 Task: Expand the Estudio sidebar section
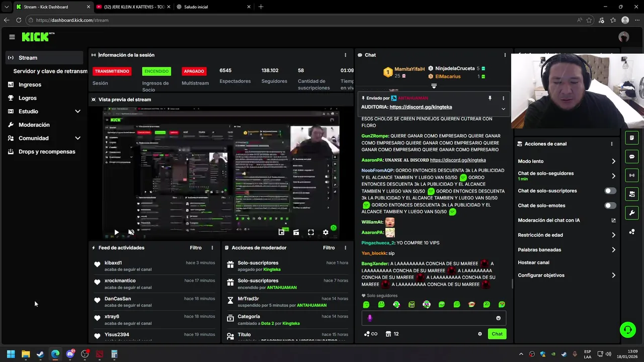pos(77,111)
